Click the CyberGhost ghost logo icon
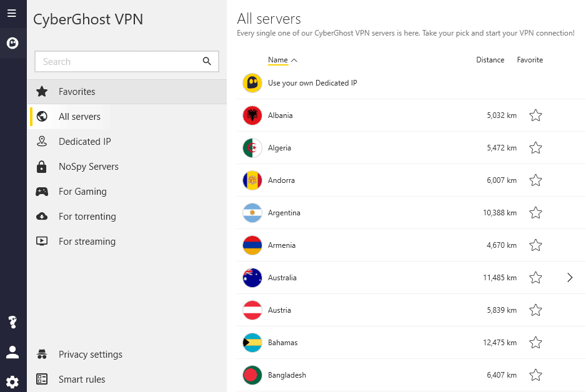Image resolution: width=586 pixels, height=392 pixels. (12, 43)
